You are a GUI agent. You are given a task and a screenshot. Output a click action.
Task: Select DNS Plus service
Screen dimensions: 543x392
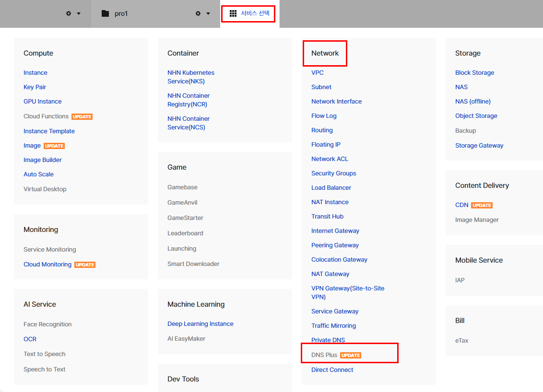[x=324, y=355]
